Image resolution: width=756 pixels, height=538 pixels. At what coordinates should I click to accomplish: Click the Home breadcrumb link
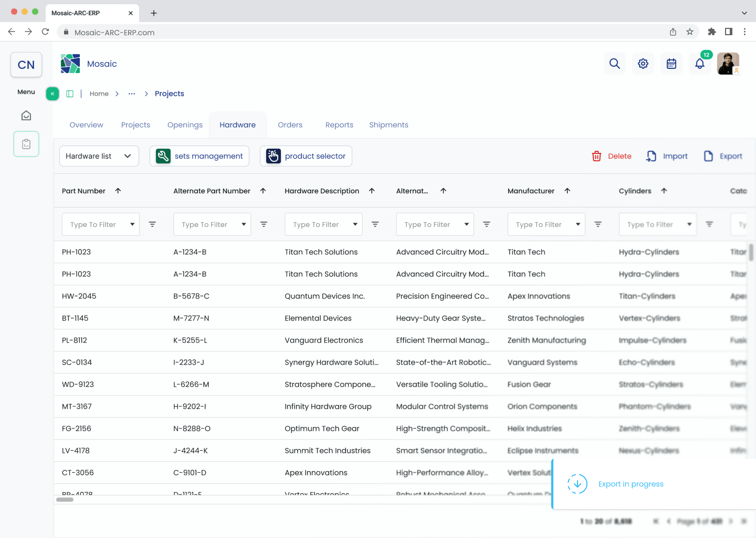click(99, 94)
